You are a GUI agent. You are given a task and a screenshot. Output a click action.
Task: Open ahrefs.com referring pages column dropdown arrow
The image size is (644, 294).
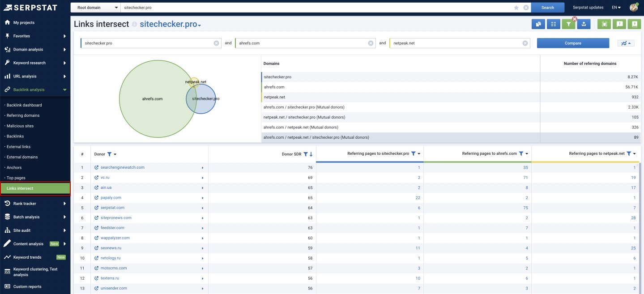point(527,153)
